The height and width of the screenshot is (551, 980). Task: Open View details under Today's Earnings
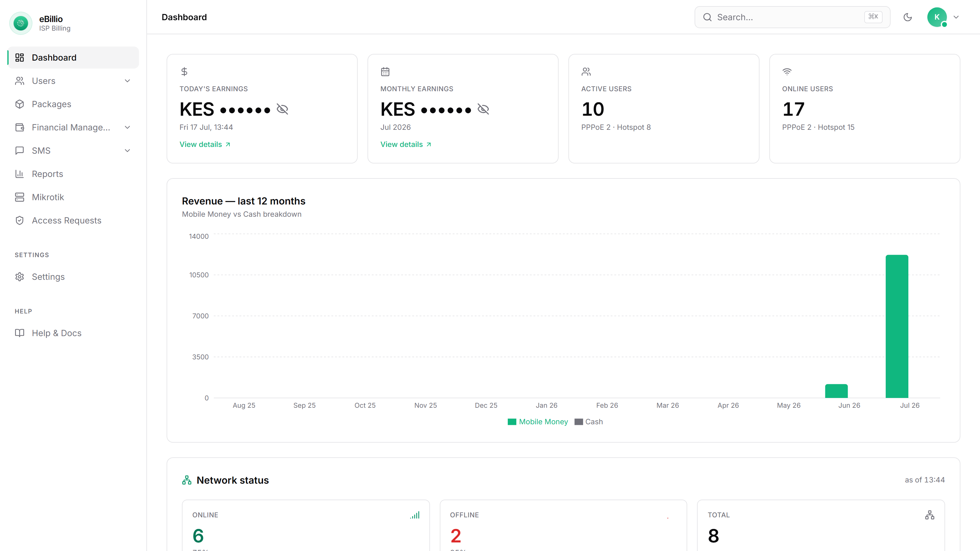click(205, 144)
